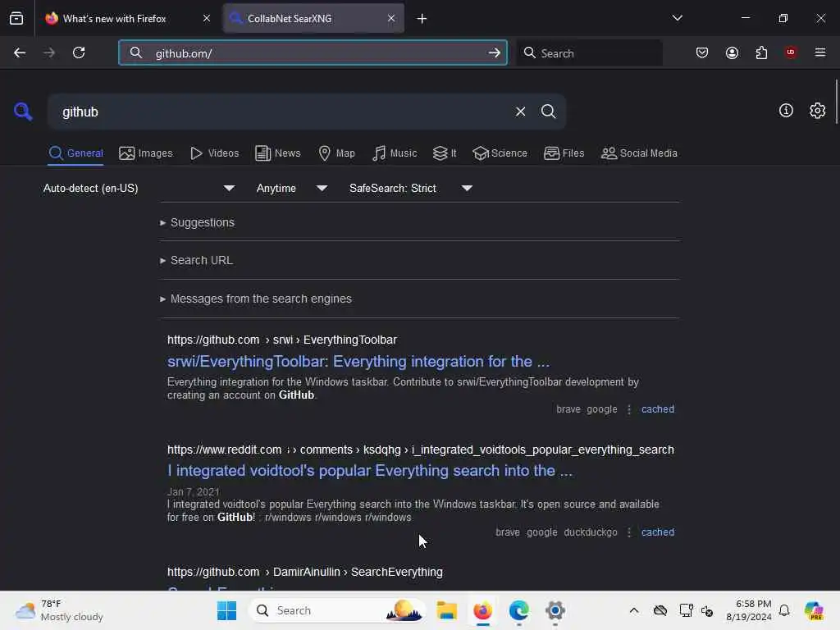This screenshot has width=840, height=630.
Task: Open File Explorer from the taskbar
Action: 446,610
